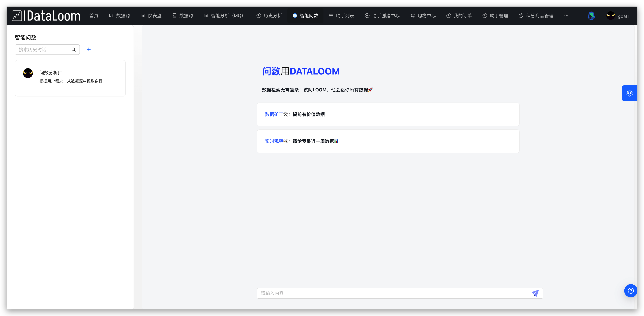
Task: Open 助手管理
Action: (495, 16)
